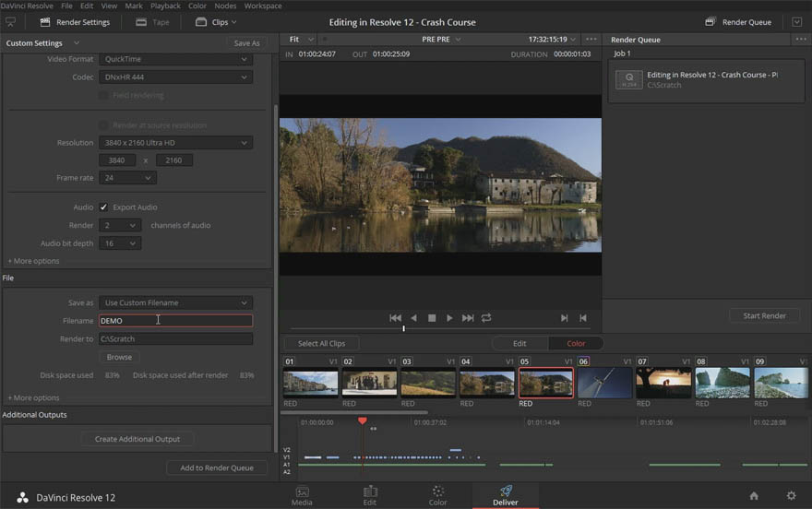Click clip thumbnails horizontal scrollbar
The image size is (812, 509).
pos(354,412)
